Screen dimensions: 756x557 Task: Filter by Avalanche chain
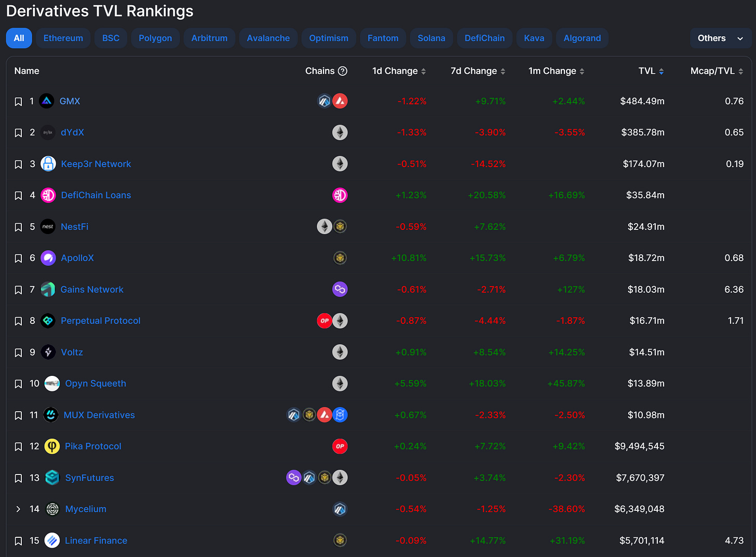268,38
